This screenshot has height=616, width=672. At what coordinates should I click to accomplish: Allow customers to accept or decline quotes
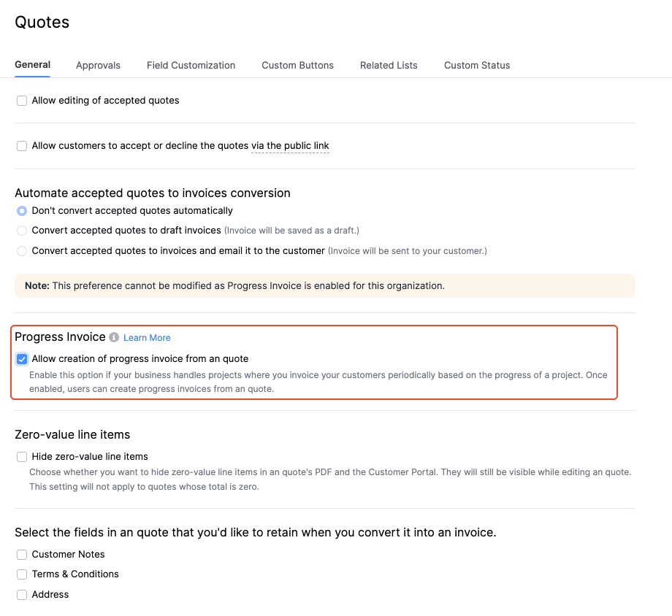(x=21, y=145)
